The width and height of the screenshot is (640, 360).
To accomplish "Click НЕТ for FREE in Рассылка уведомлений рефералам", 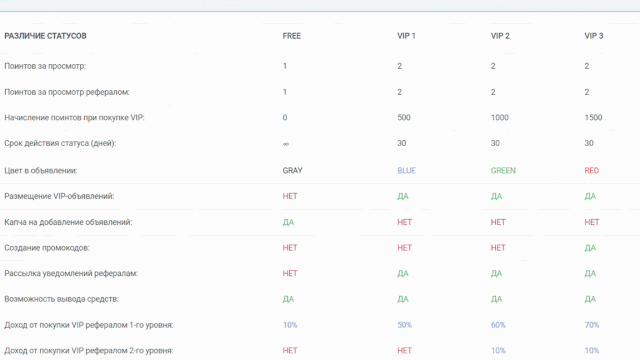I will tap(290, 273).
